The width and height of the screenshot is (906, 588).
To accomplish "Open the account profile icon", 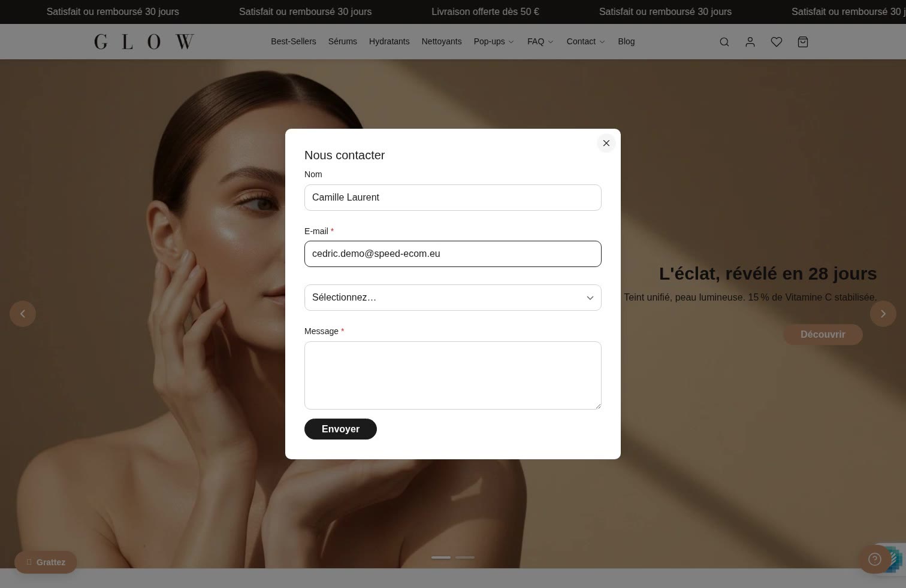I will point(750,42).
